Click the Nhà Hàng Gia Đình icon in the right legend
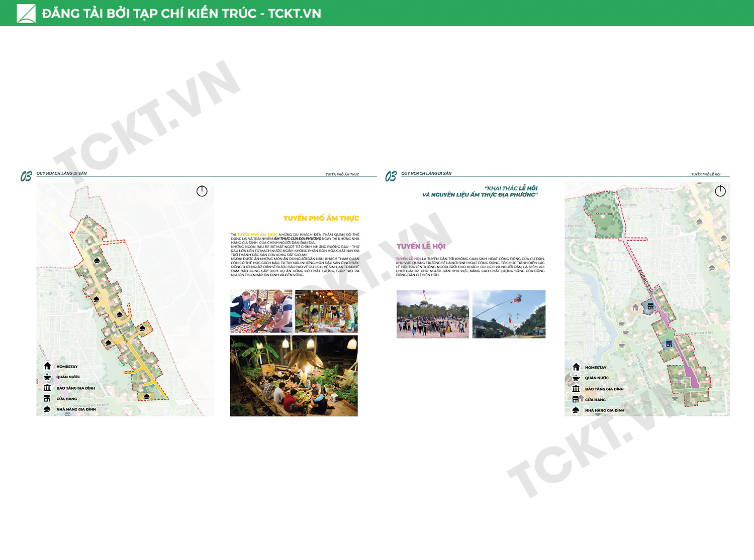This screenshot has height=560, width=754. (576, 410)
